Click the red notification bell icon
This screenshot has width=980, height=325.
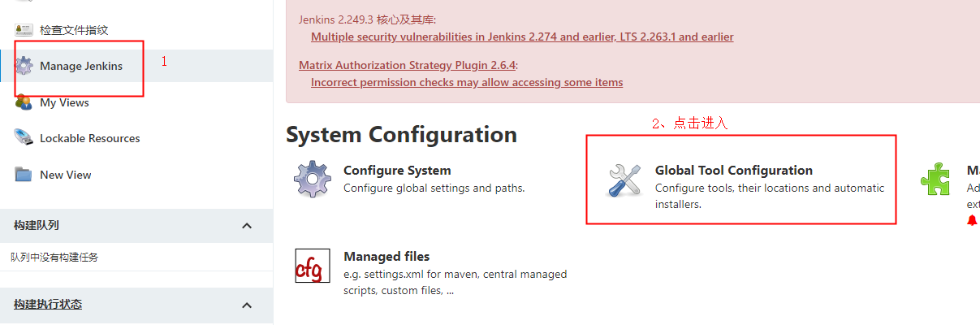click(x=973, y=220)
